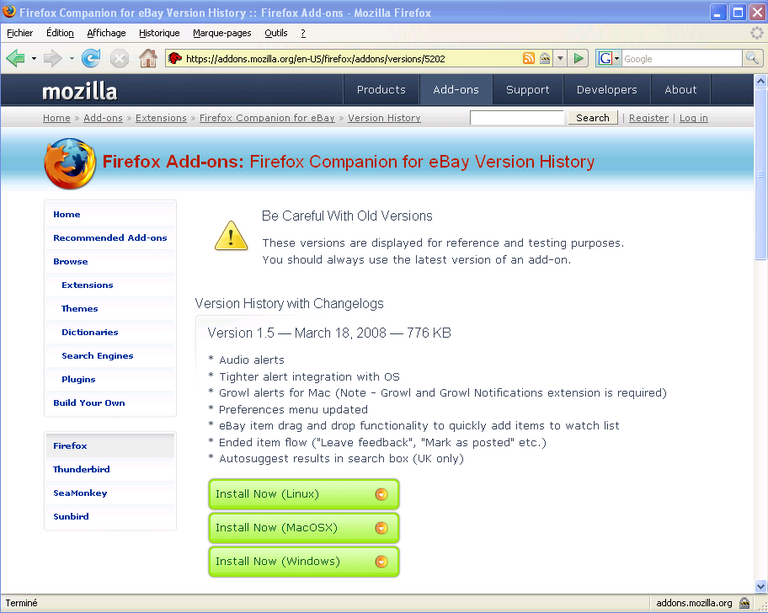
Task: Click the arrow icon on Install Now (MacOSX)
Action: click(x=381, y=528)
